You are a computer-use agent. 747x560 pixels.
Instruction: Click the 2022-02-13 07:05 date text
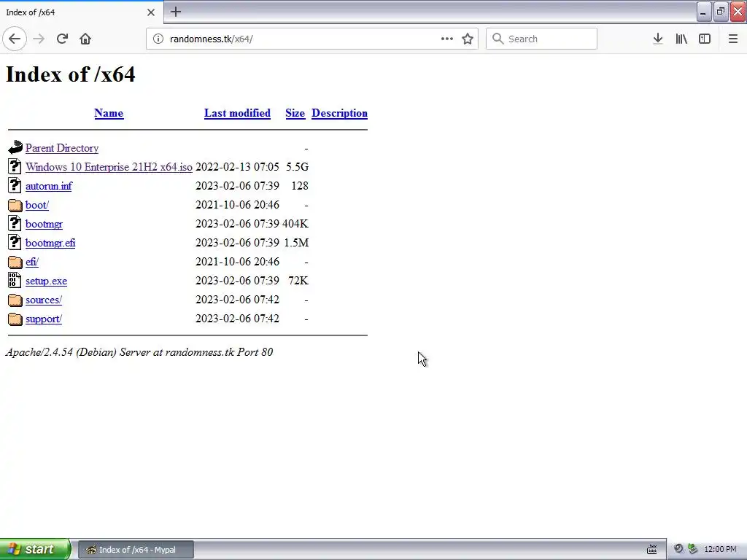pyautogui.click(x=237, y=167)
